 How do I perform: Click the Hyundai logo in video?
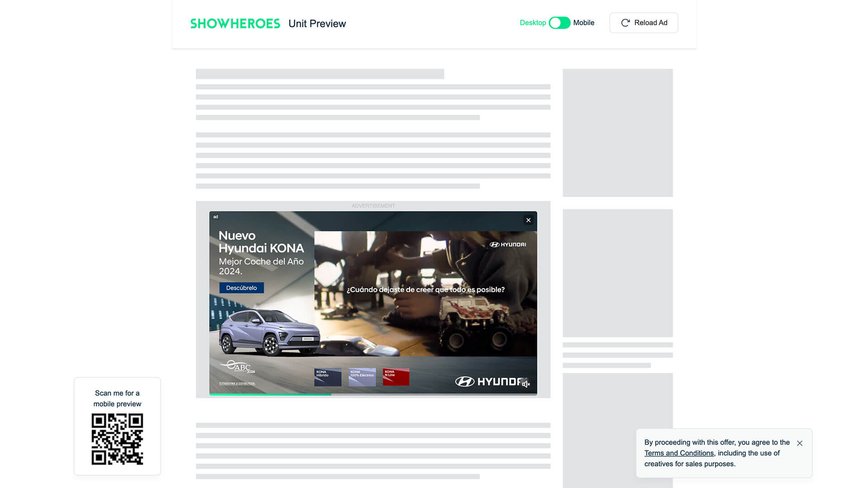click(x=508, y=244)
